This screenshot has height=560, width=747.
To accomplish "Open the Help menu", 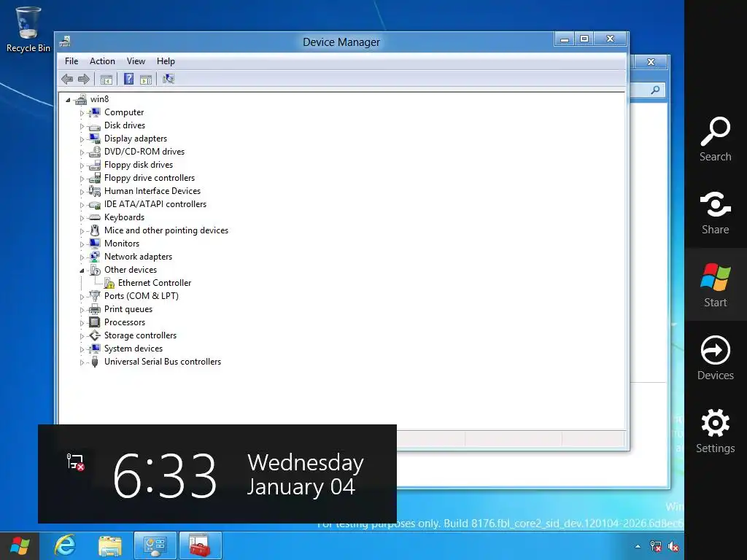I will pos(166,61).
